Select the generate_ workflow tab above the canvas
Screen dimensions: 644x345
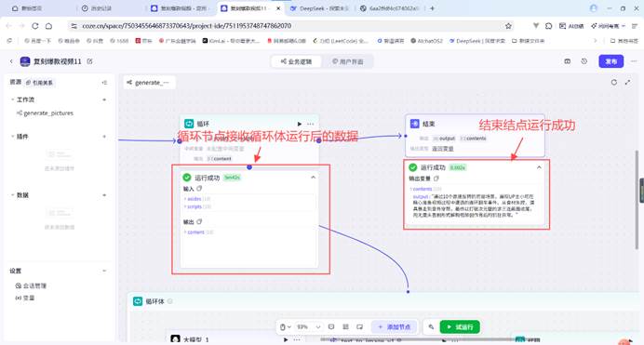click(148, 83)
